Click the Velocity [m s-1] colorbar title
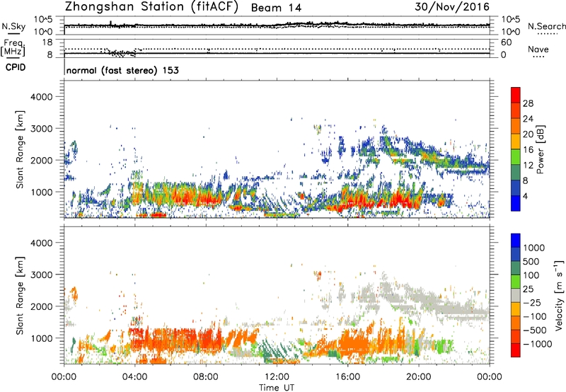Viewport: 566px width, 392px height. click(559, 295)
